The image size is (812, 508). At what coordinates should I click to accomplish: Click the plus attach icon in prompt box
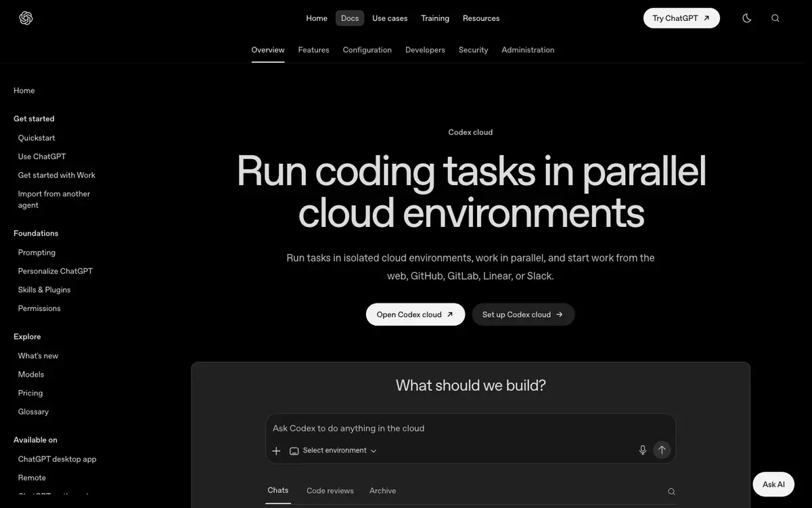[x=276, y=451]
